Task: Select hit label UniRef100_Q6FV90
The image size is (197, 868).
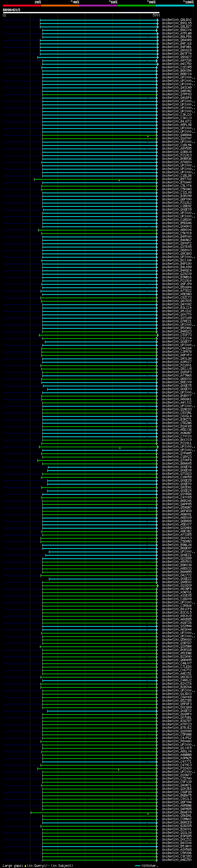Action: [x=176, y=199]
